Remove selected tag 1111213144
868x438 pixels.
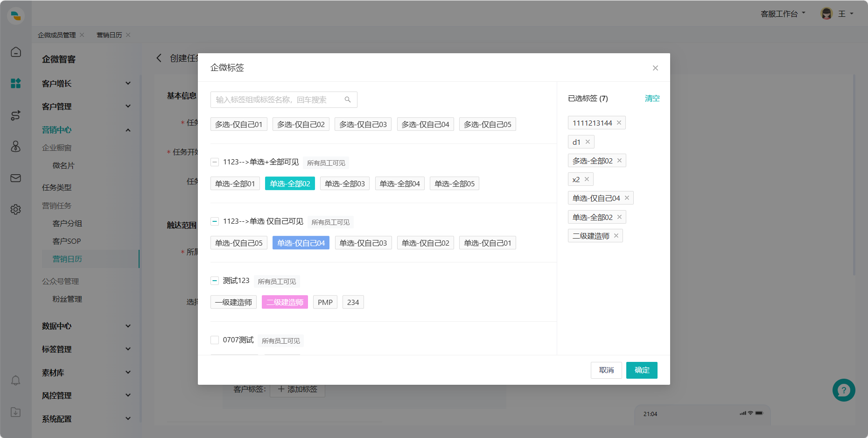619,123
